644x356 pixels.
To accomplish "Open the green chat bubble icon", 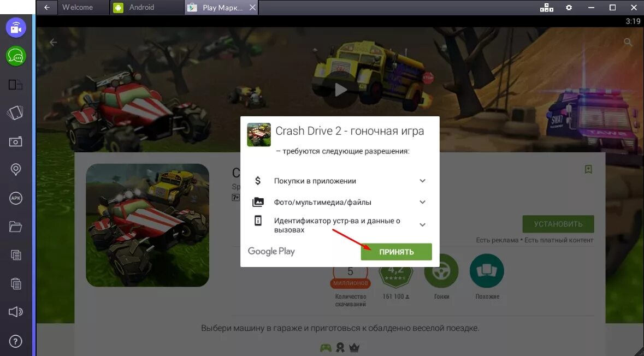I will [16, 56].
